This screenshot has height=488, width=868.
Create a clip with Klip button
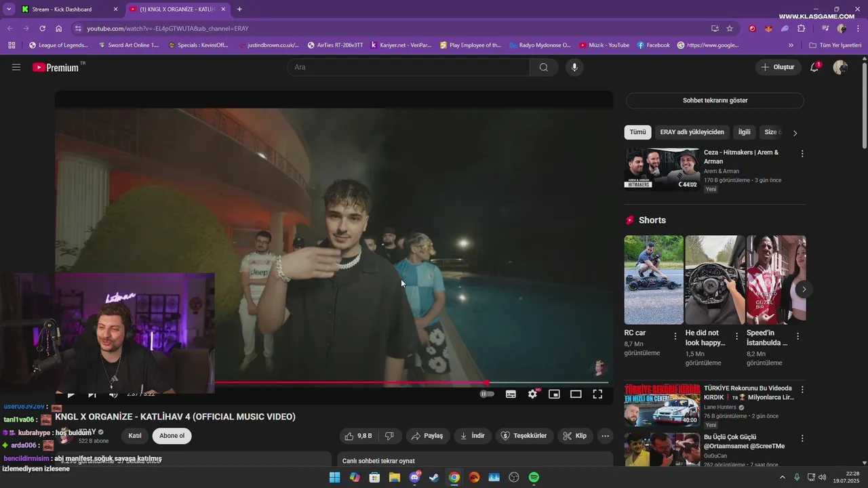tap(575, 436)
